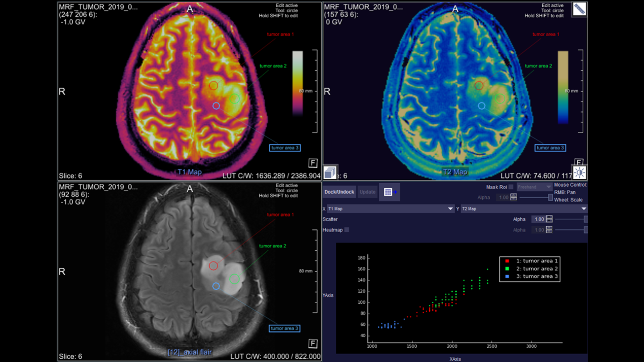
Task: Select green tumor area 2 circle on T1 map
Action: point(234,99)
